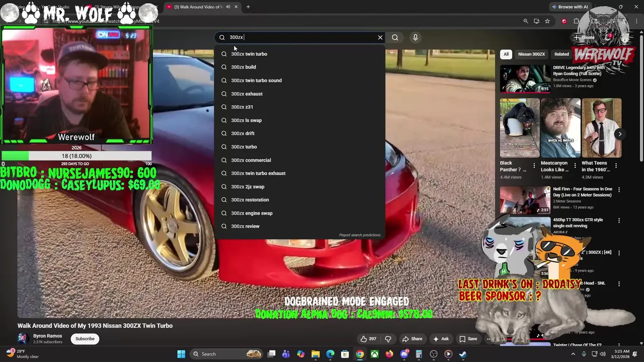This screenshot has height=362, width=644.
Task: Open 'DRIVE Legendary Intro' video thumbnail
Action: [525, 78]
